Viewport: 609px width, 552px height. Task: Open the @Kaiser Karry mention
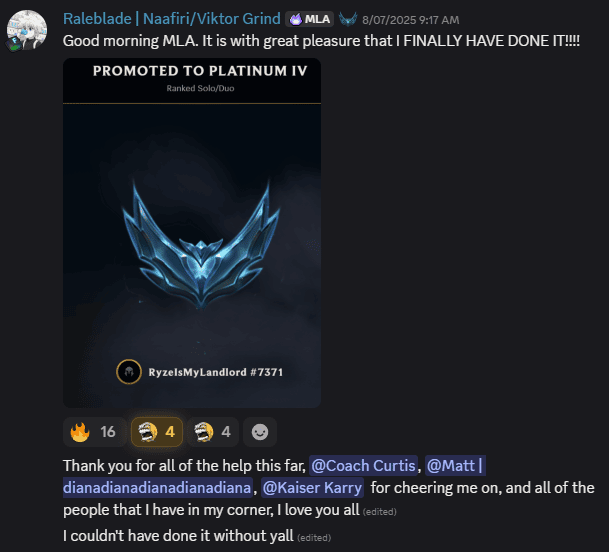312,488
